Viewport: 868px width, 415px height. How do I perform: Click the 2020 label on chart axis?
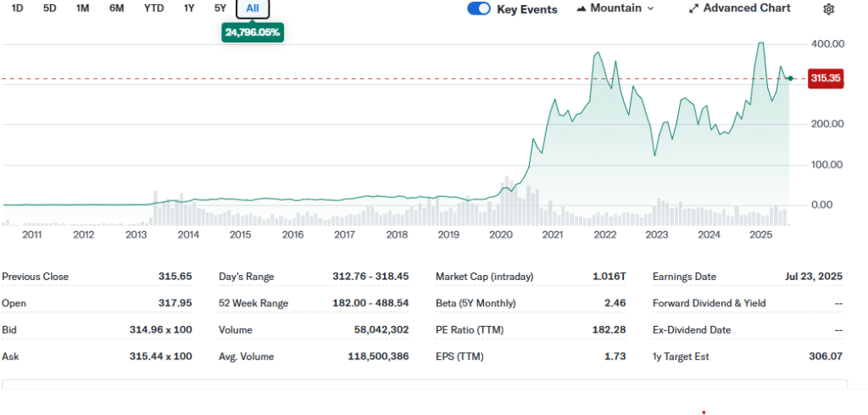click(501, 234)
